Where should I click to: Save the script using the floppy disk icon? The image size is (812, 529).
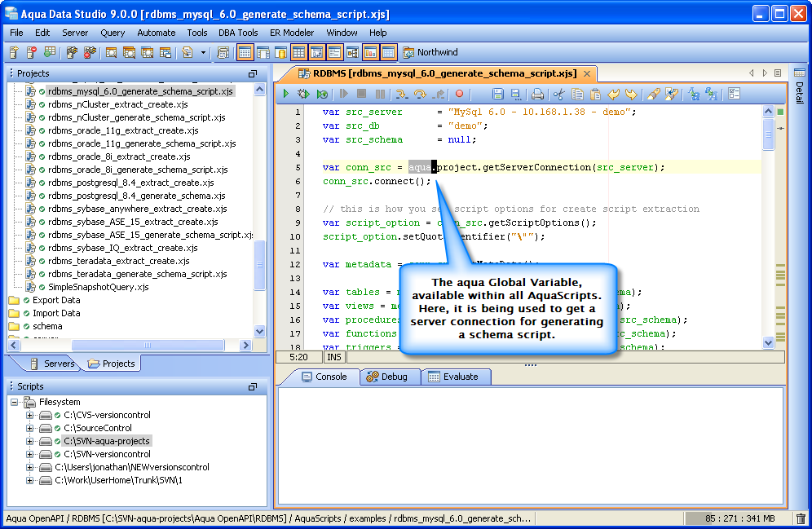(x=498, y=95)
